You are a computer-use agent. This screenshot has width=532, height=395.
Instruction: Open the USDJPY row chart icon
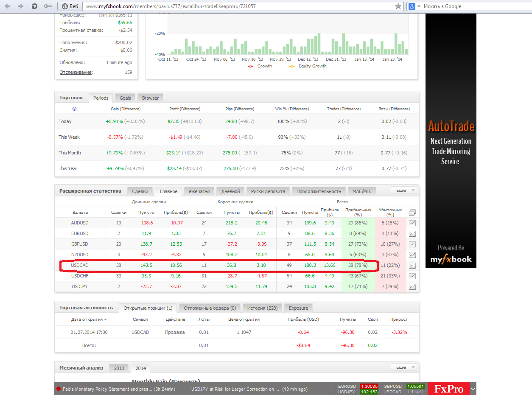(x=412, y=287)
